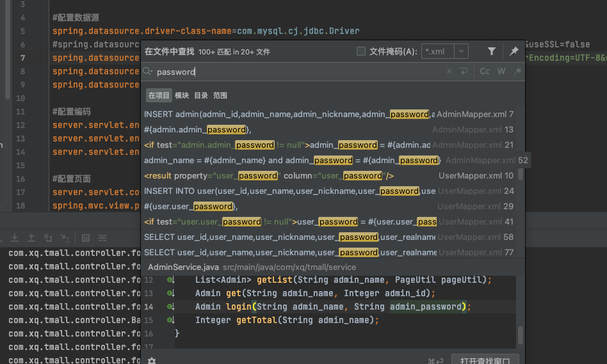Image resolution: width=607 pixels, height=364 pixels.
Task: Click the results list scrollbar thumb
Action: click(521, 174)
